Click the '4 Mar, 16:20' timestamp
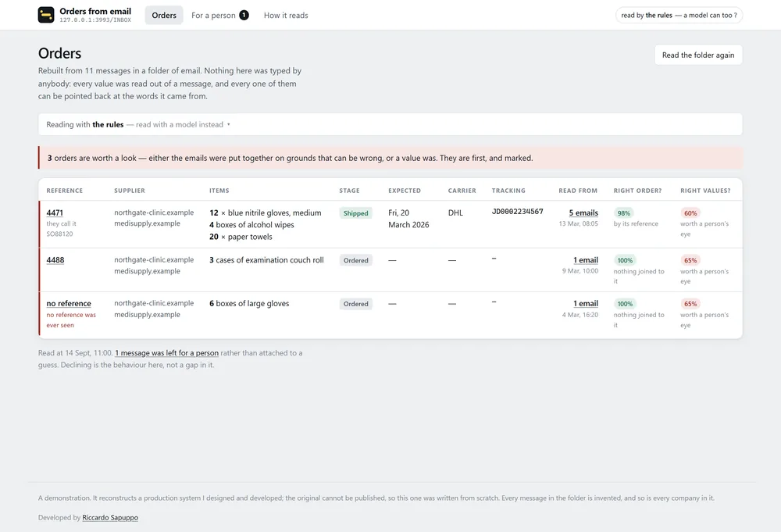Screen dimensions: 781x532 [580, 315]
